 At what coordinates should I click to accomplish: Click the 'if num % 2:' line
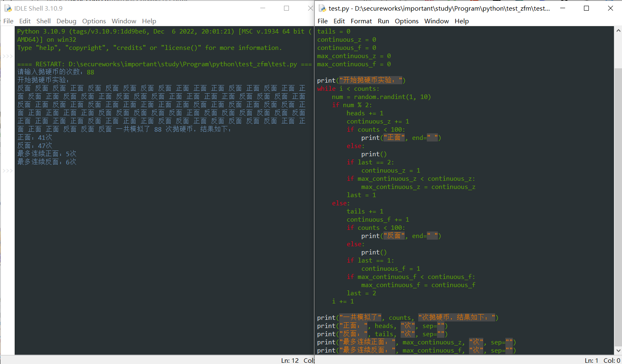click(352, 105)
